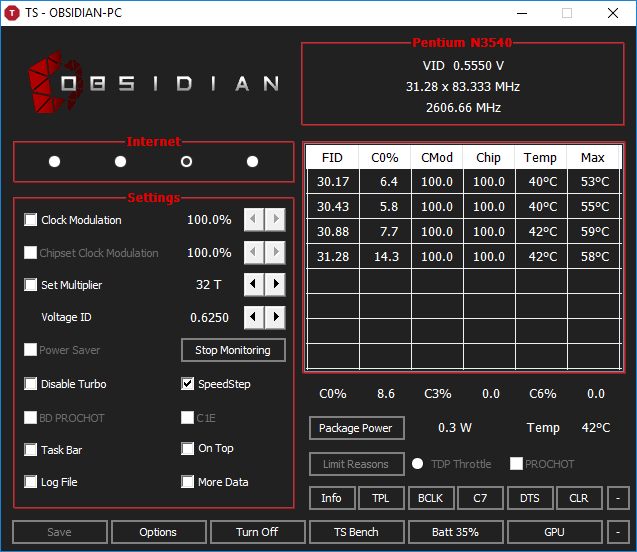Enable the Clock Modulation checkbox
This screenshot has height=552, width=637.
[x=31, y=220]
